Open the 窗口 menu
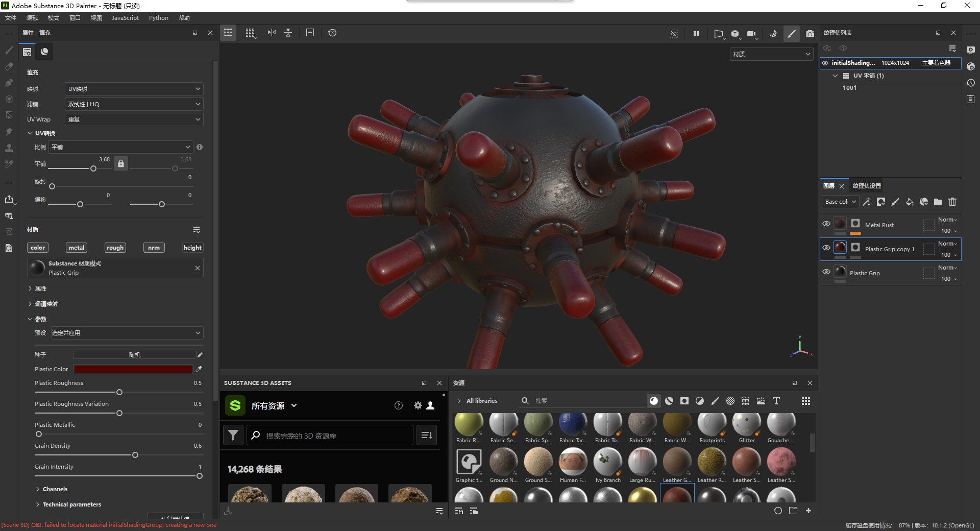 (75, 18)
